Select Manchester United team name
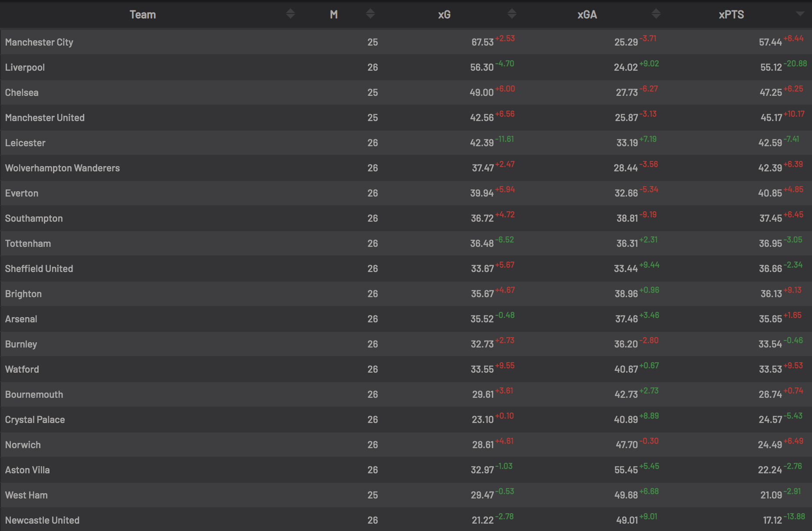 [45, 118]
